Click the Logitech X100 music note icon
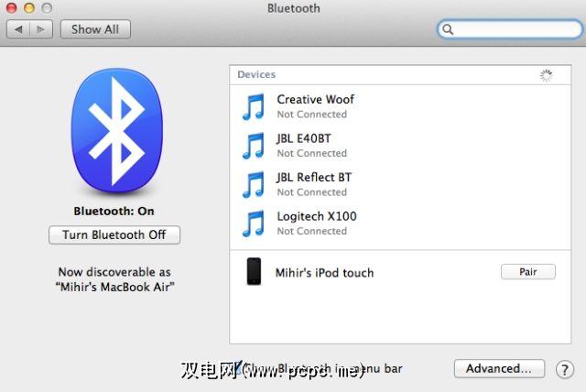 click(253, 223)
